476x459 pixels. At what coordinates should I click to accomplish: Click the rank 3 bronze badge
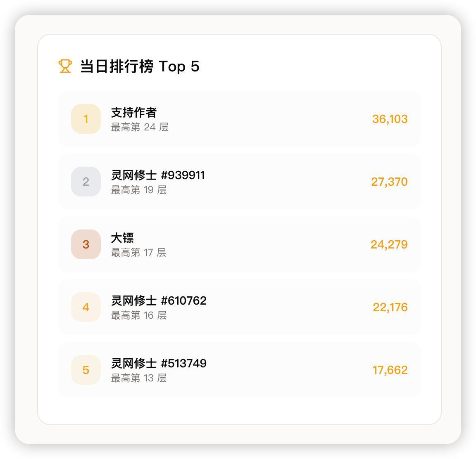tap(86, 244)
